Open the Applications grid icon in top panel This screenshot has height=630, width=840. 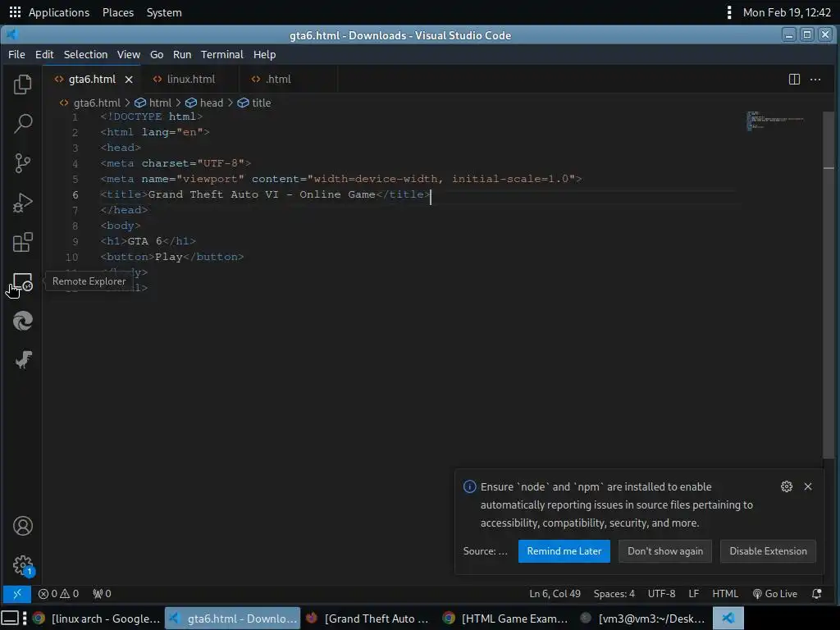click(x=15, y=11)
